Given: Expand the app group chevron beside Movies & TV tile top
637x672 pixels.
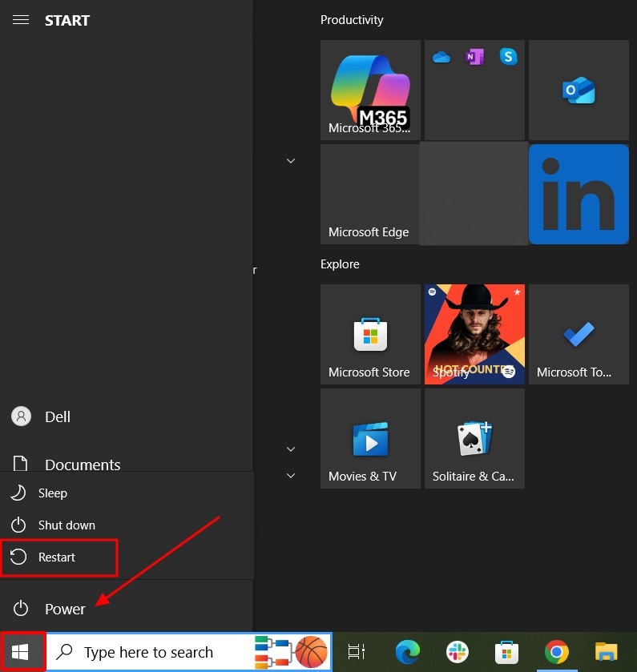Looking at the screenshot, I should (x=291, y=449).
